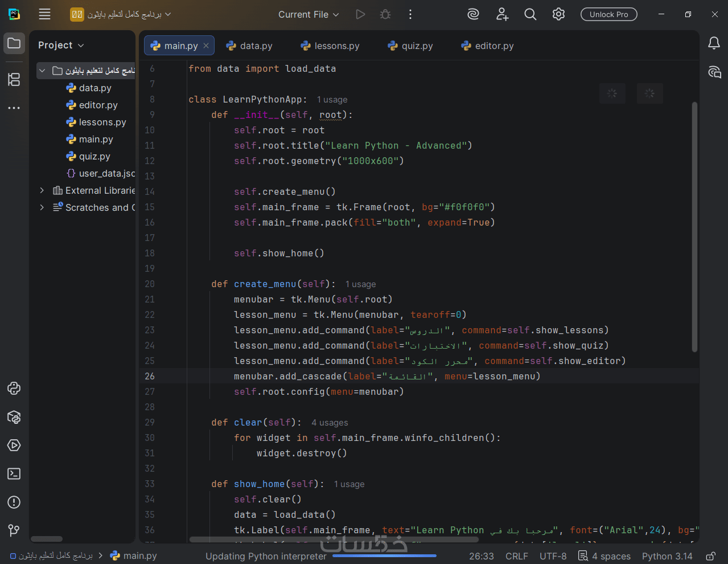Image resolution: width=728 pixels, height=564 pixels.
Task: Click the Debug bug icon
Action: click(x=385, y=14)
